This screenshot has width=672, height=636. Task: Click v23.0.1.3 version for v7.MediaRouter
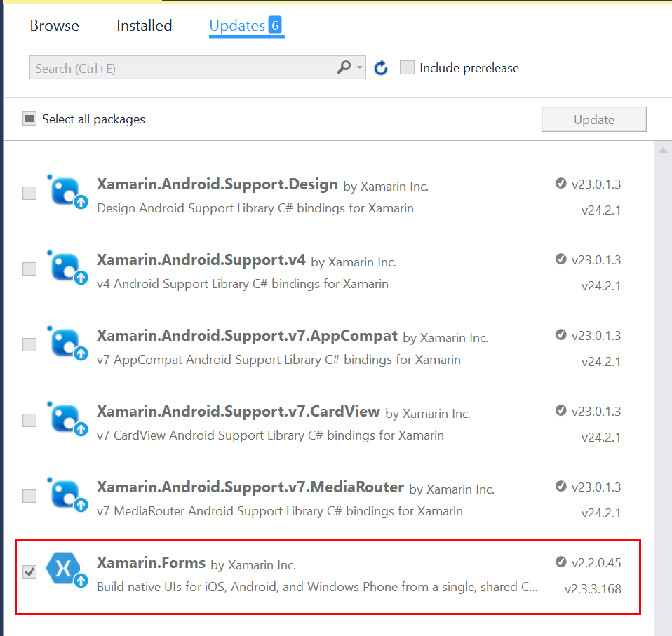[x=596, y=487]
